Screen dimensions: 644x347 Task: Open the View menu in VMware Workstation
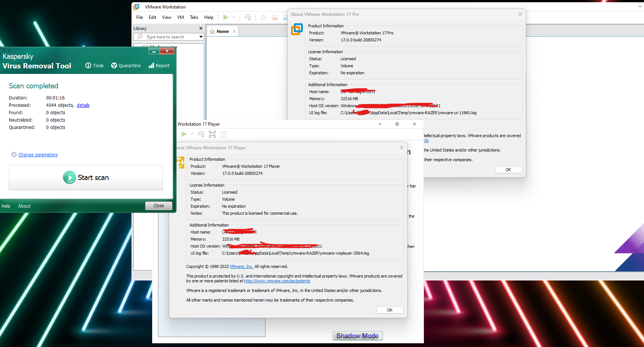pos(167,17)
